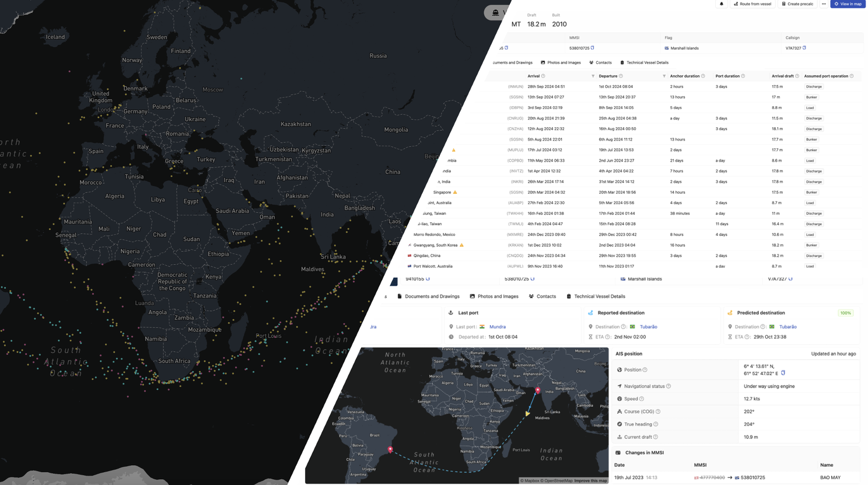Viewport: 868px width, 485px height.
Task: Copy the MMSI number 538010725
Action: coord(593,48)
